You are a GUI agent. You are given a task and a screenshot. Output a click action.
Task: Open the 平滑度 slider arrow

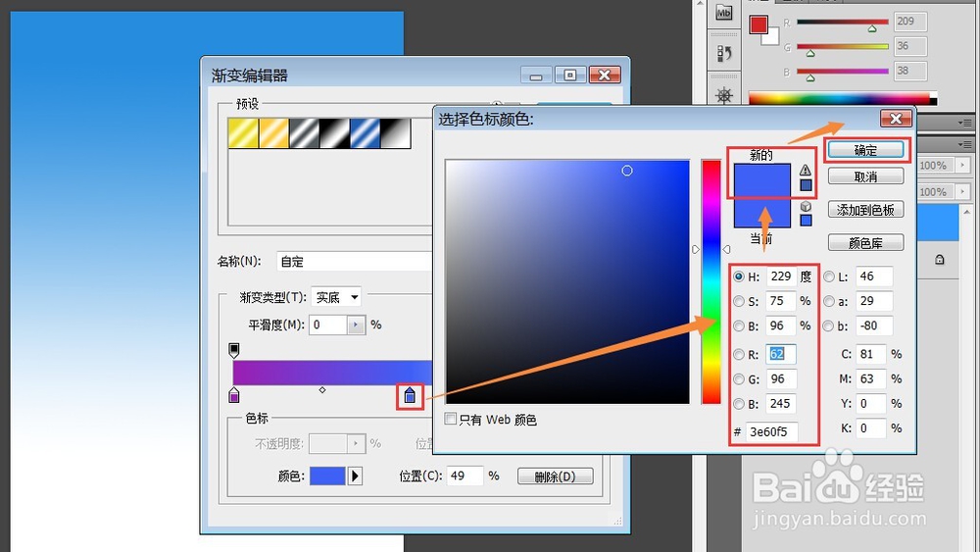pyautogui.click(x=357, y=325)
